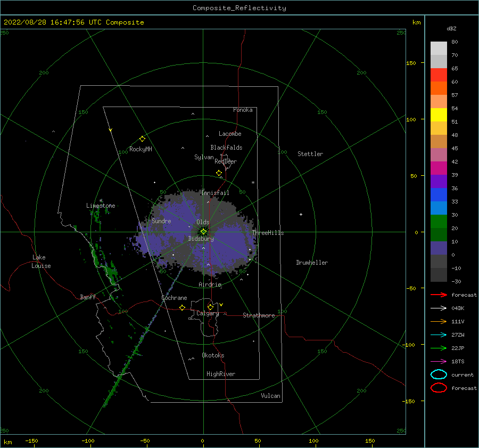Click the magenta 18TS arrow legend icon

click(x=439, y=362)
